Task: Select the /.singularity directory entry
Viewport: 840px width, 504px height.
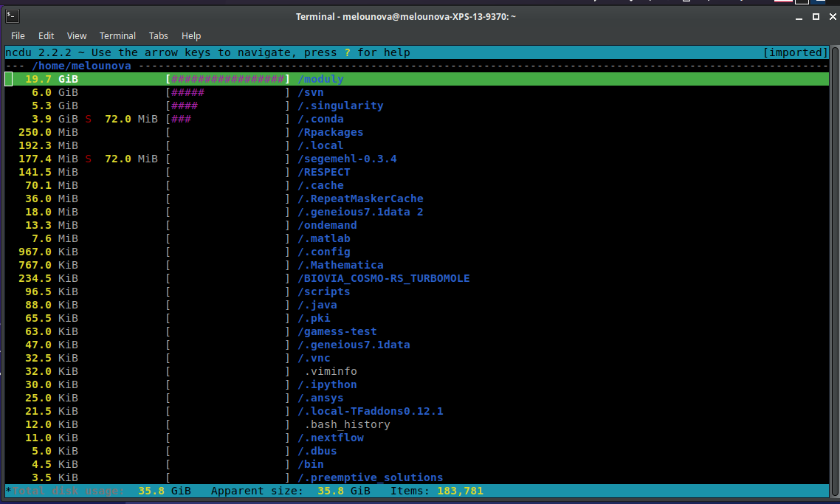Action: (x=340, y=106)
